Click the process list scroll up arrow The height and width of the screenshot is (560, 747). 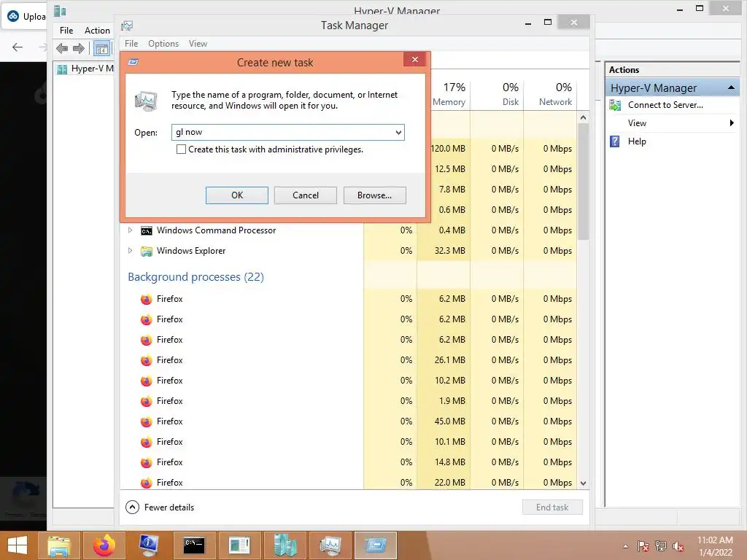pyautogui.click(x=583, y=117)
